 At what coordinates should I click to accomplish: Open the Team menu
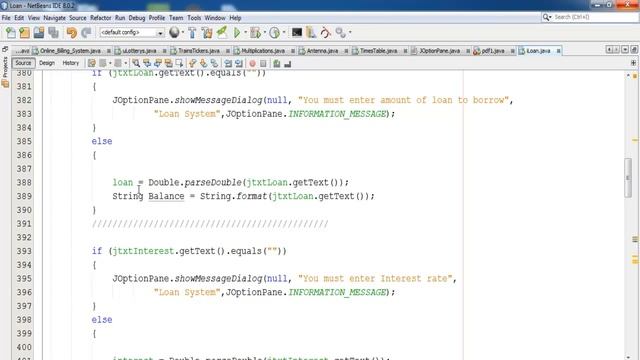(176, 18)
